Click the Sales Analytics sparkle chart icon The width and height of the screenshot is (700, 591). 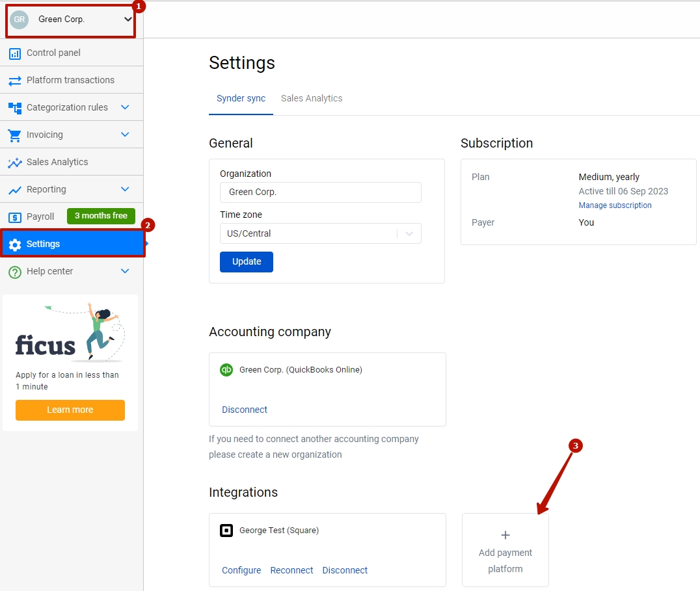coord(15,163)
